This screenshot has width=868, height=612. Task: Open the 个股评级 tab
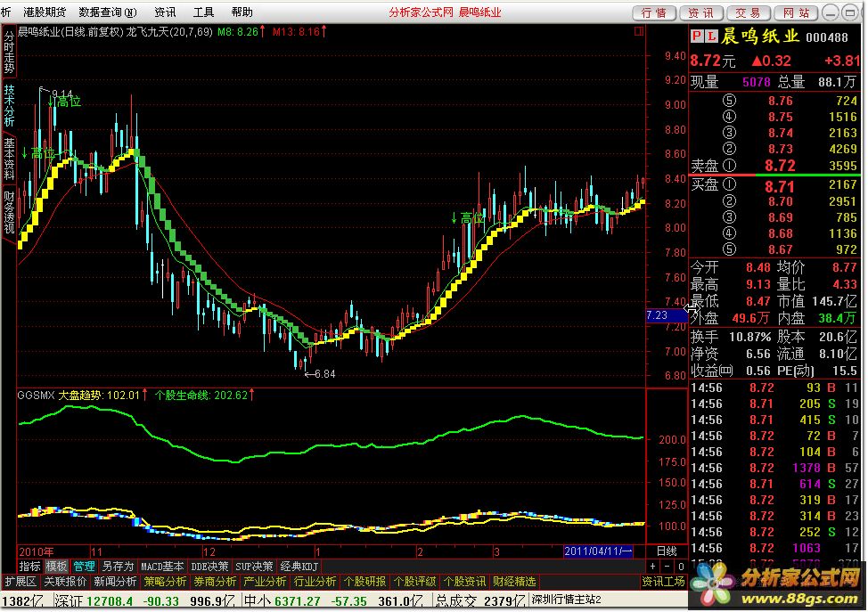click(414, 582)
